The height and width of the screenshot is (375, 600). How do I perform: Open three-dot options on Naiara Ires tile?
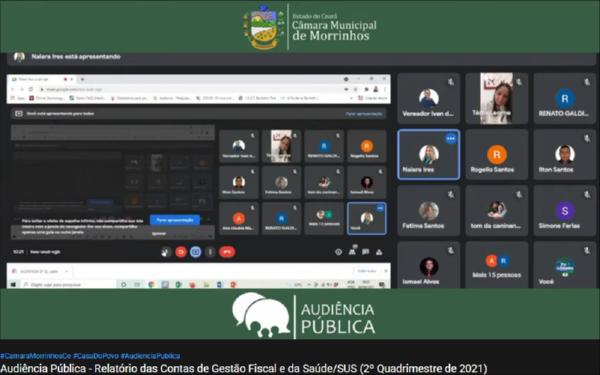[x=451, y=138]
